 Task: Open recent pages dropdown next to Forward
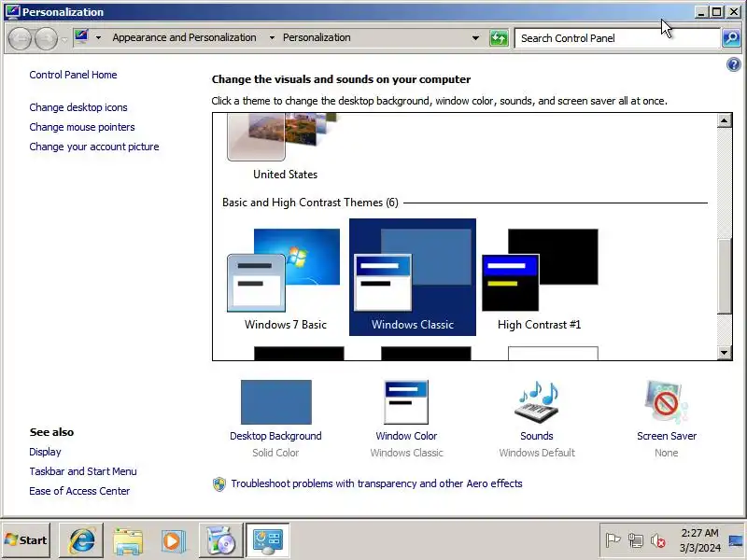click(64, 40)
